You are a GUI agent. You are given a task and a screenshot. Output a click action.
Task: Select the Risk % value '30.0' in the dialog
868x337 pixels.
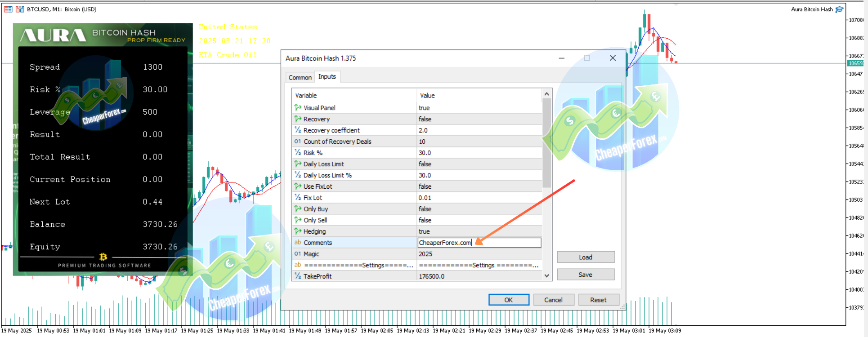(x=425, y=153)
